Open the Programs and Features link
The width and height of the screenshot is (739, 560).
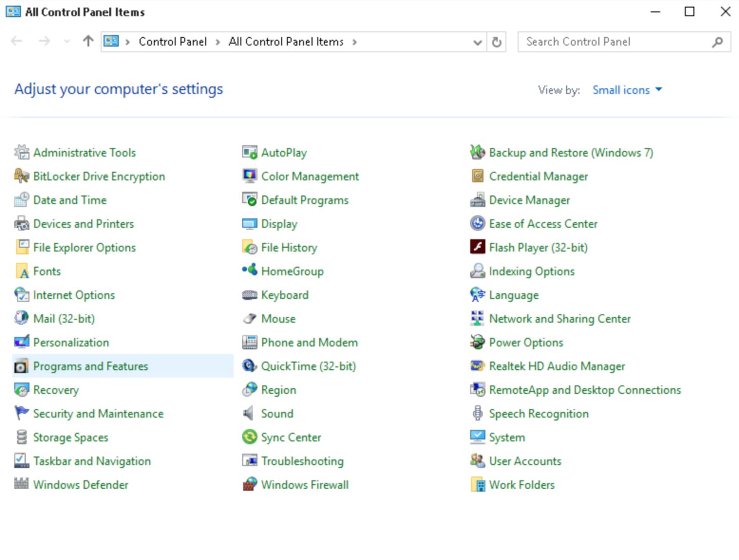click(x=91, y=366)
